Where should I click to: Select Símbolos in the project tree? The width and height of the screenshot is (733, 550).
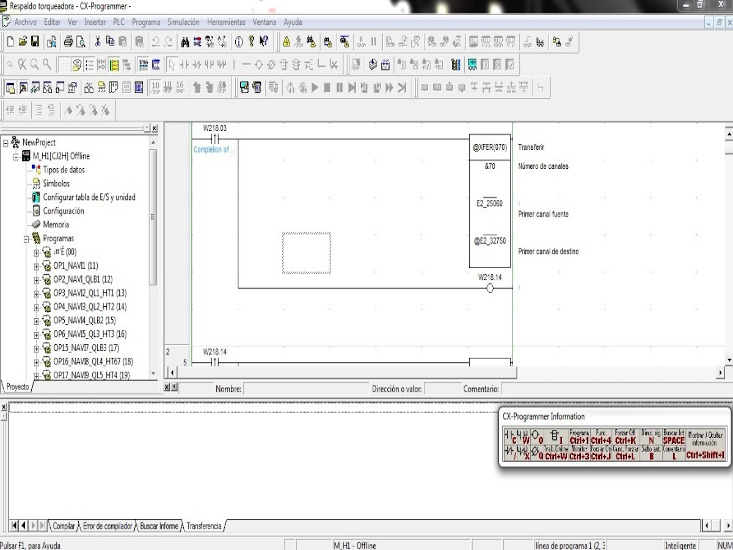(56, 184)
